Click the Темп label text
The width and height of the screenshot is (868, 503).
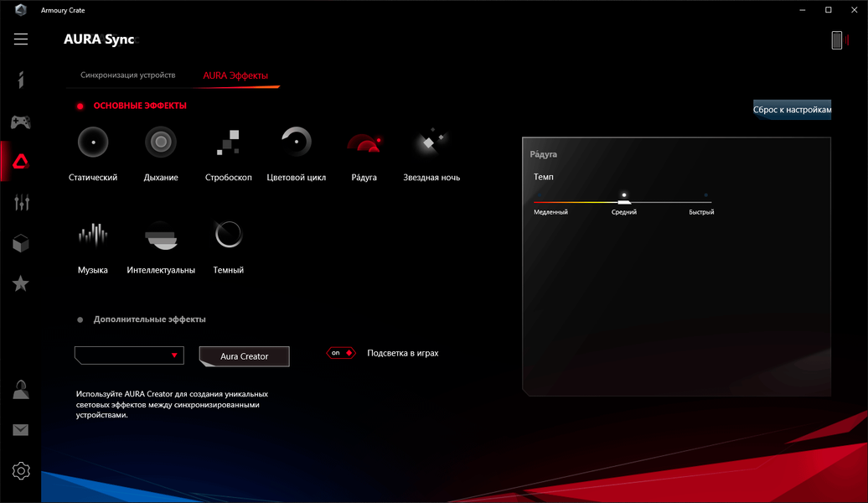pyautogui.click(x=543, y=177)
